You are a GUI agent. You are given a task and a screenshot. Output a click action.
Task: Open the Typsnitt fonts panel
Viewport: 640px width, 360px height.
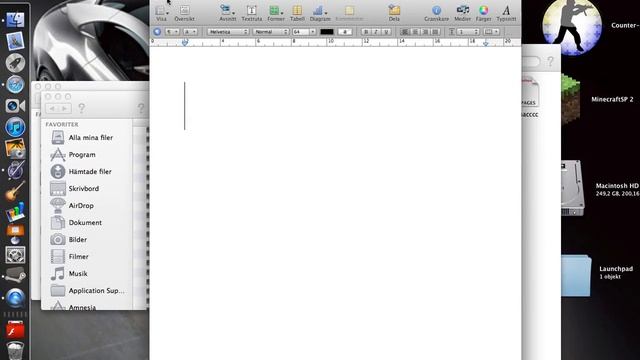506,13
